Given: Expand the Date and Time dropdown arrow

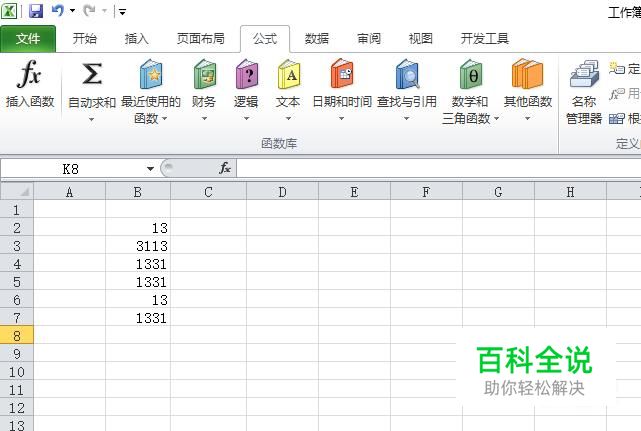Looking at the screenshot, I should point(341,119).
